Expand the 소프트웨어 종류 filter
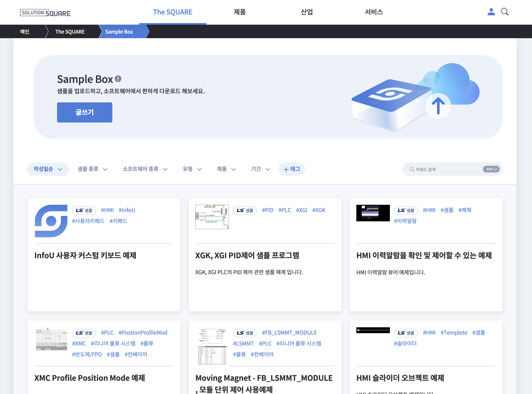Viewport: 532px width, 394px height. (x=145, y=169)
